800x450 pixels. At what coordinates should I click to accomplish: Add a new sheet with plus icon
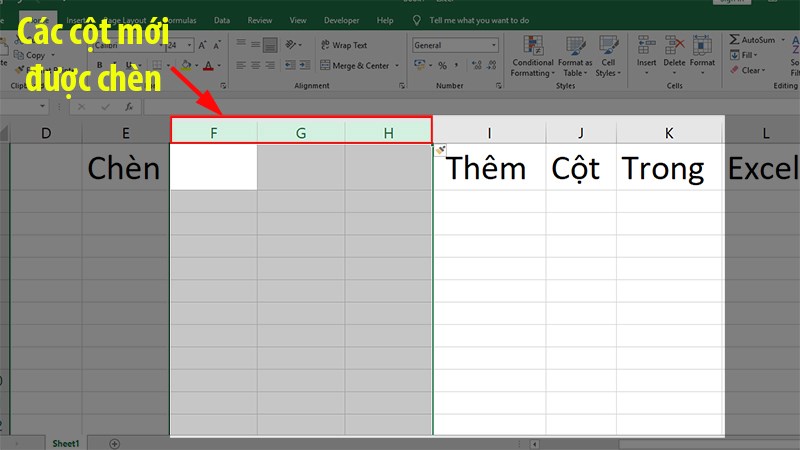(x=114, y=444)
